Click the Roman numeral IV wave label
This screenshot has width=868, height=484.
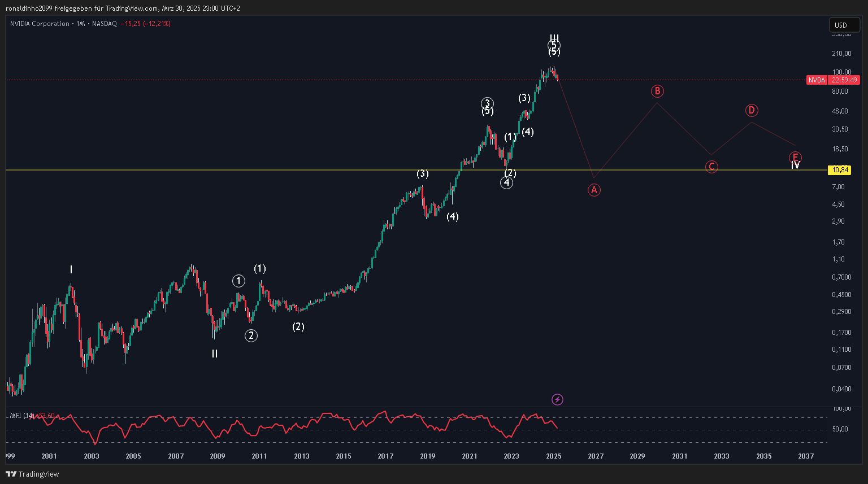pyautogui.click(x=795, y=165)
